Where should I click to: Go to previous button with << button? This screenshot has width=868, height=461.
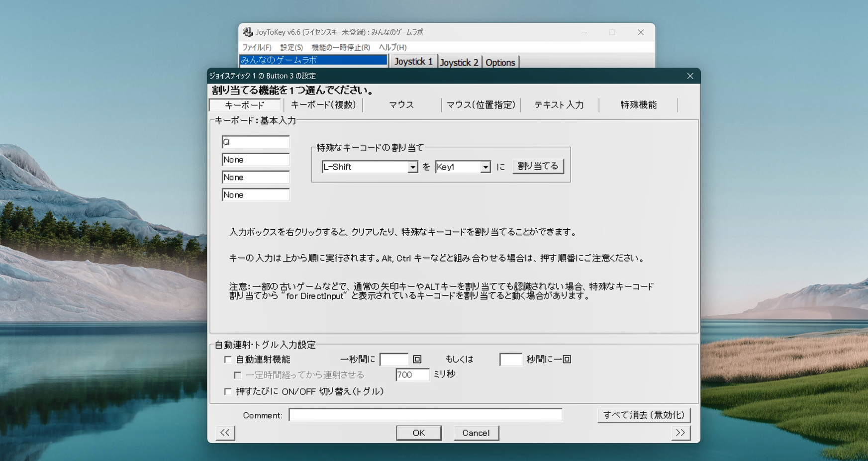225,433
